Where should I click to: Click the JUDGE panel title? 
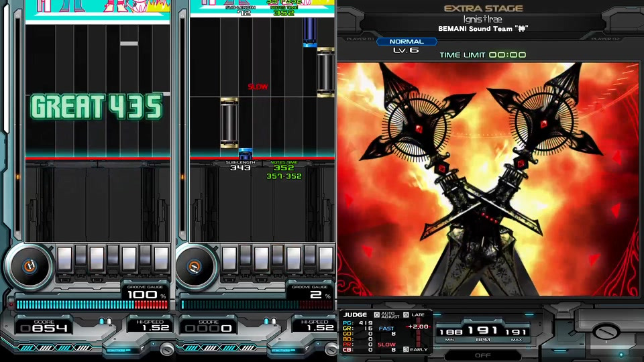pos(355,315)
